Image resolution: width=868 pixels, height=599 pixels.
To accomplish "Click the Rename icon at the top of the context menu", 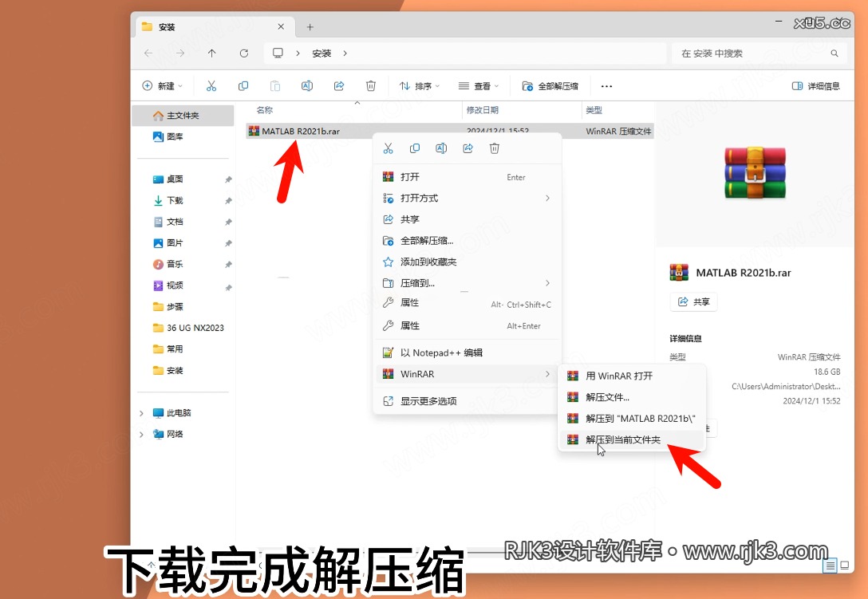I will 441,148.
